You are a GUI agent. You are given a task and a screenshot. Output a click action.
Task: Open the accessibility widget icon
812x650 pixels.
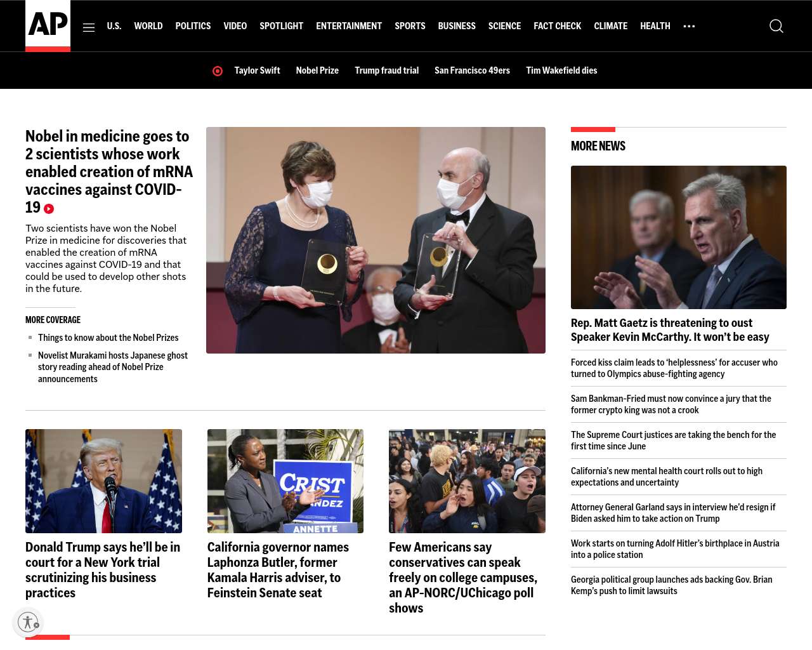point(28,622)
